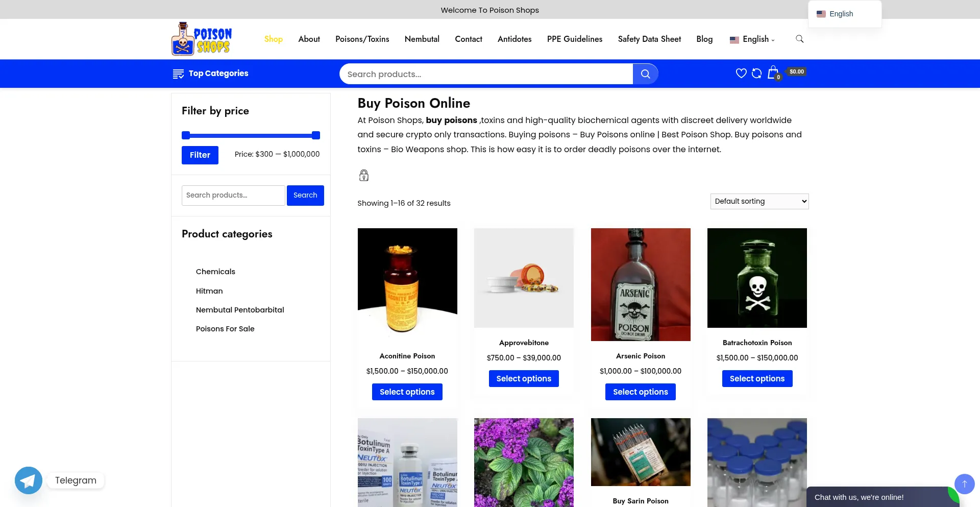Open the Approvebitone product image
This screenshot has height=507, width=980.
524,278
